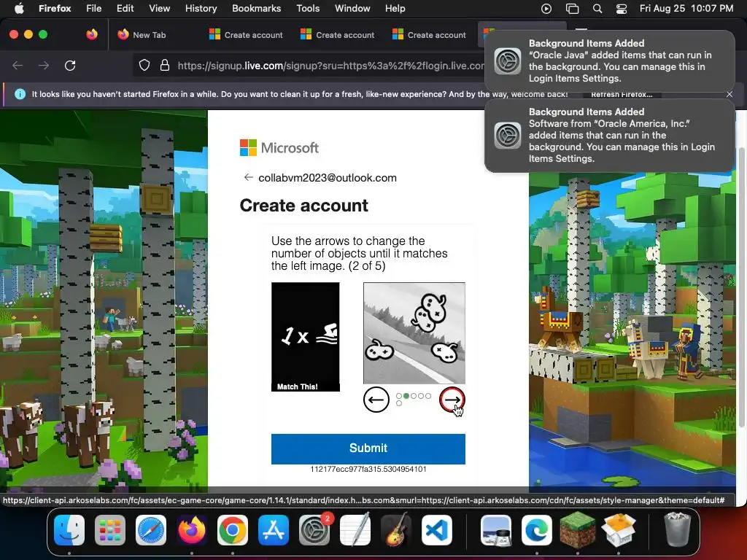Open Google Chrome from the Dock
The height and width of the screenshot is (560, 747).
pyautogui.click(x=233, y=530)
